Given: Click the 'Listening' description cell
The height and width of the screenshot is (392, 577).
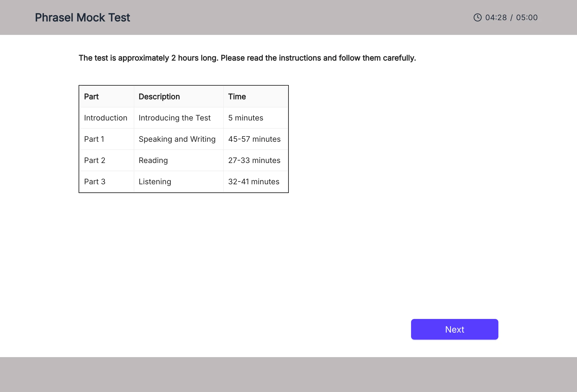Looking at the screenshot, I should coord(179,182).
